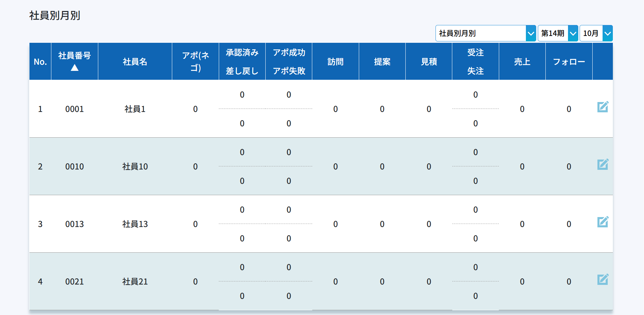The width and height of the screenshot is (644, 315).
Task: Click employee number 0001 cell
Action: 75,109
